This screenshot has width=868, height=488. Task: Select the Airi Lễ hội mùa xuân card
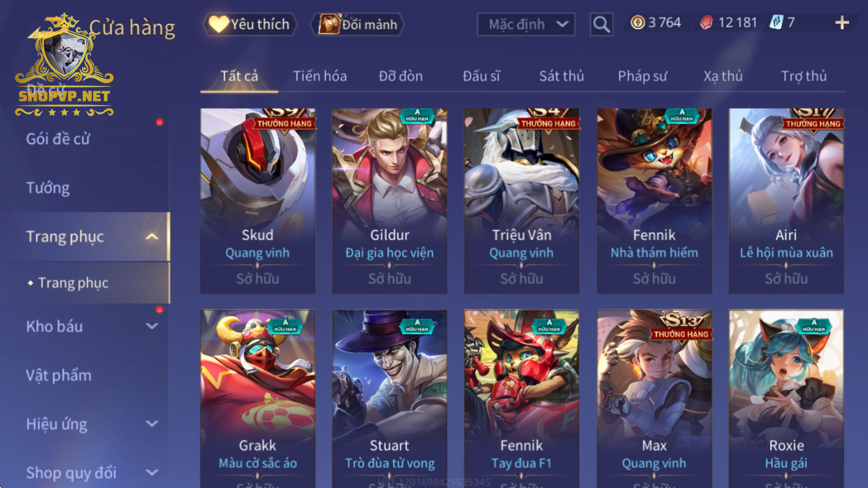click(x=786, y=201)
